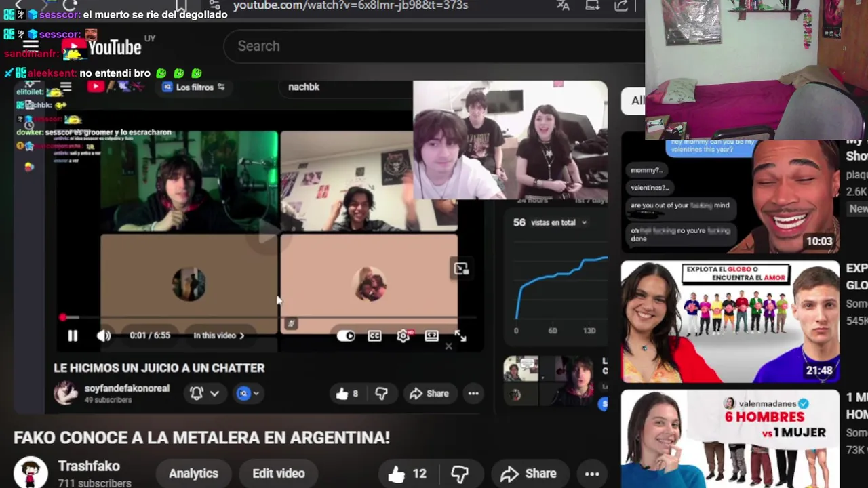868x488 pixels.
Task: Open the main YouTube hamburger guide menu
Action: pyautogui.click(x=31, y=46)
